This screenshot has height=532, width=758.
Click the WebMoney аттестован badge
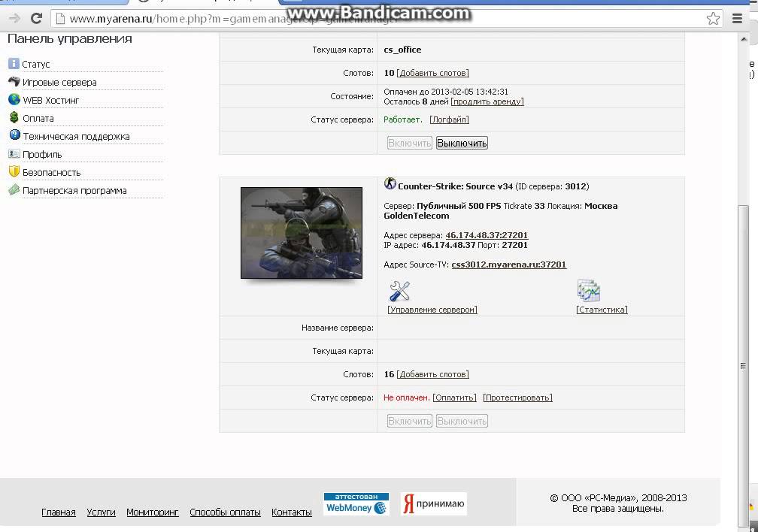(356, 503)
